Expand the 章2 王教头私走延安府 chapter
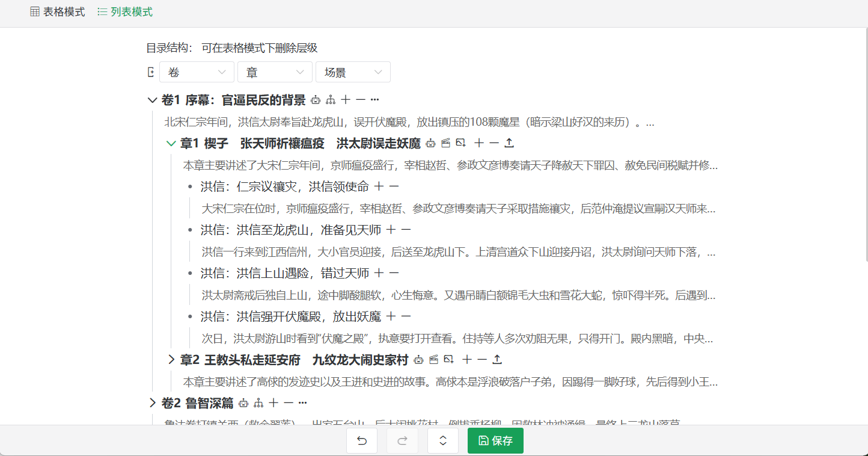Image resolution: width=868 pixels, height=456 pixels. pos(171,360)
